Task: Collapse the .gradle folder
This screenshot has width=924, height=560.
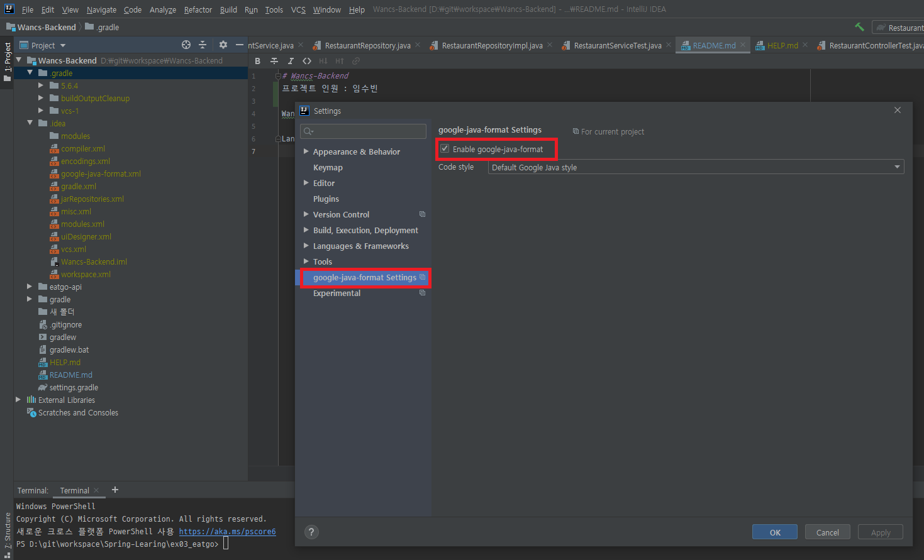Action: 30,73
